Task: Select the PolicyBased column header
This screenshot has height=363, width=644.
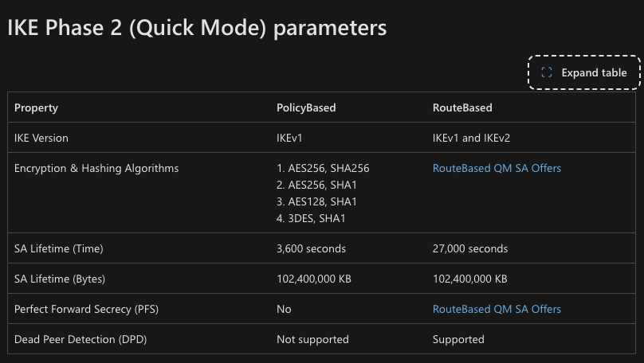Action: tap(306, 108)
